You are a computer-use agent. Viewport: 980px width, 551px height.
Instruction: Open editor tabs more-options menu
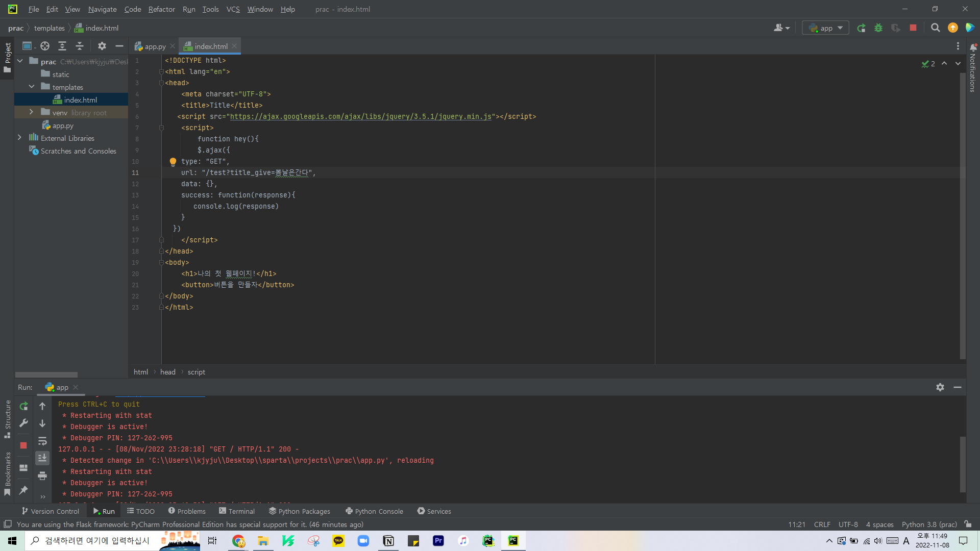(x=958, y=46)
